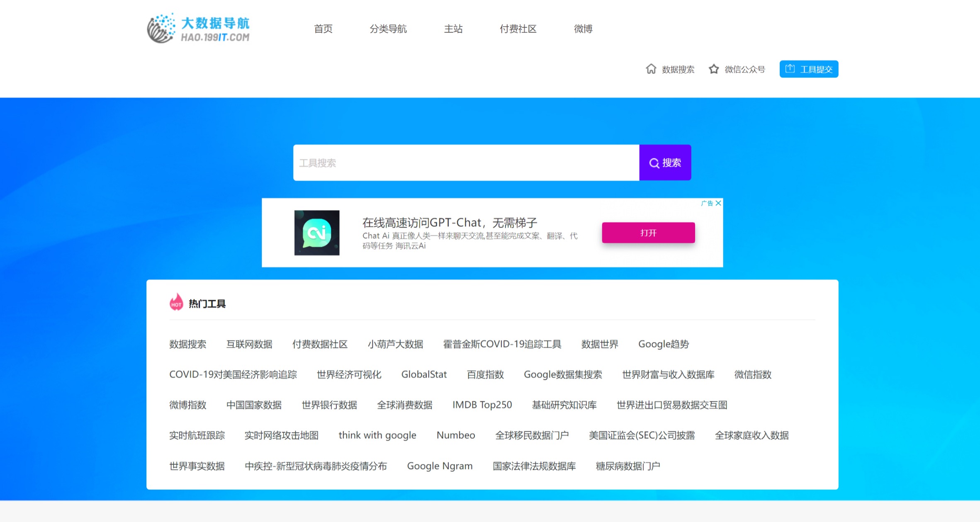The image size is (980, 522).
Task: Select 付费社区 in the top navigation
Action: click(x=518, y=29)
